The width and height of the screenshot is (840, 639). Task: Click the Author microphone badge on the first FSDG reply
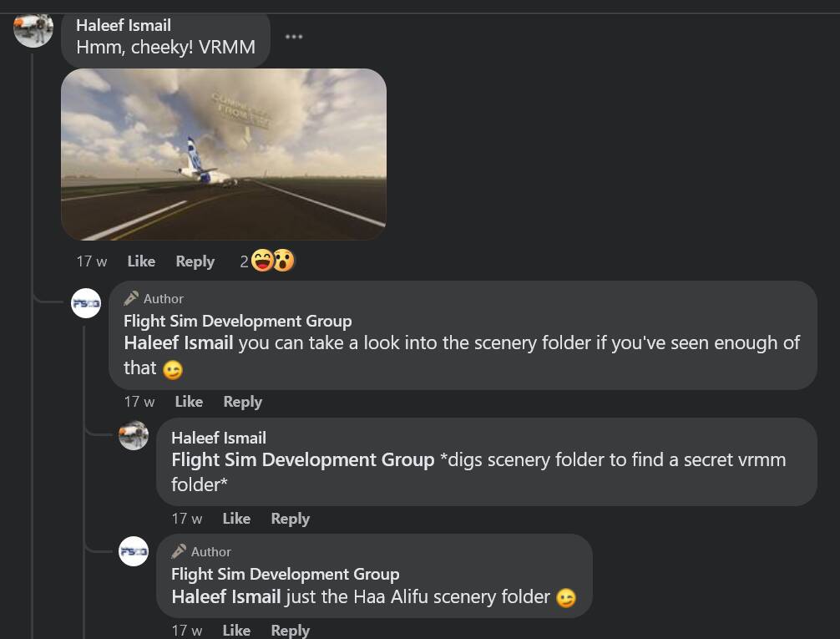(x=131, y=298)
